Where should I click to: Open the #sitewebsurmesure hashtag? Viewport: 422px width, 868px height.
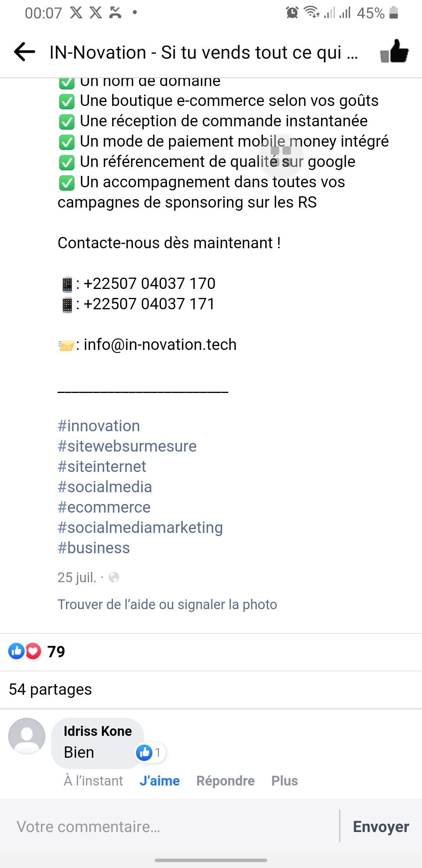tap(127, 447)
